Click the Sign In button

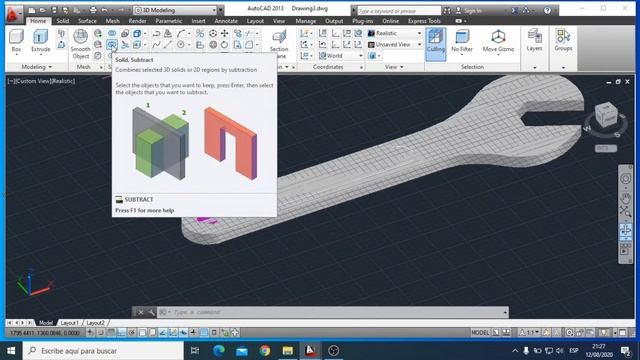(469, 11)
